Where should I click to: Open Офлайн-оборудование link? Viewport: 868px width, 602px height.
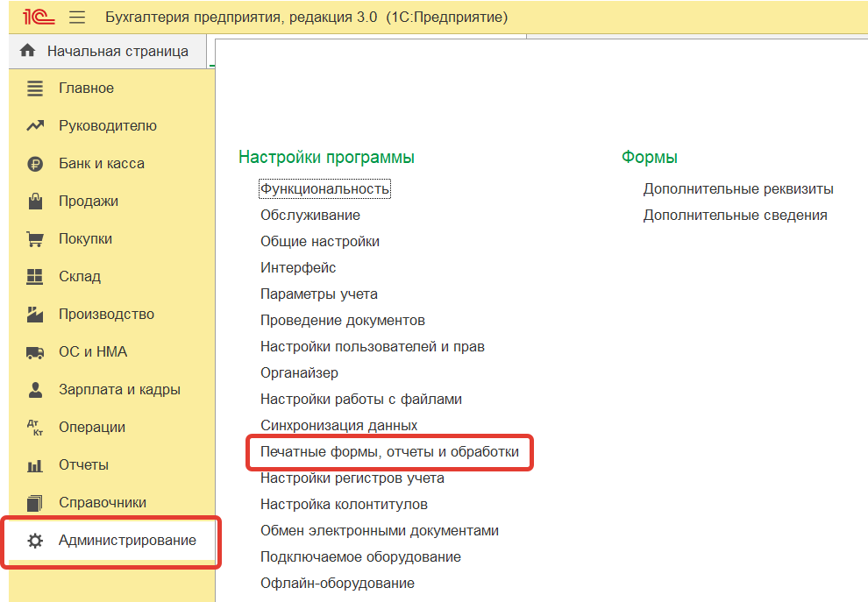click(x=338, y=584)
